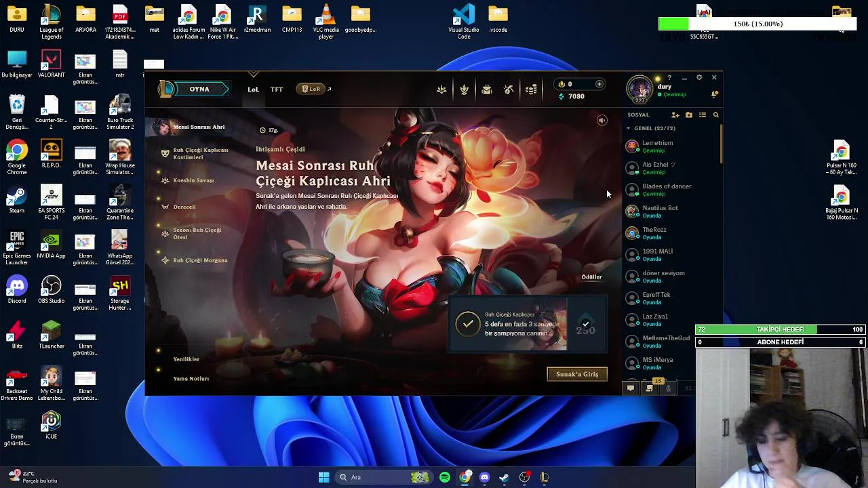
Task: Switch to the LoL tab
Action: point(253,89)
